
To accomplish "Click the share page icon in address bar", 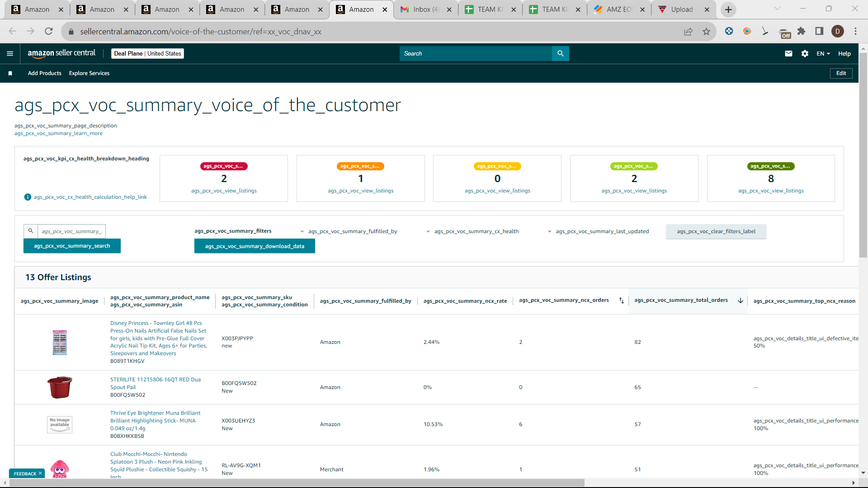I will click(x=688, y=31).
